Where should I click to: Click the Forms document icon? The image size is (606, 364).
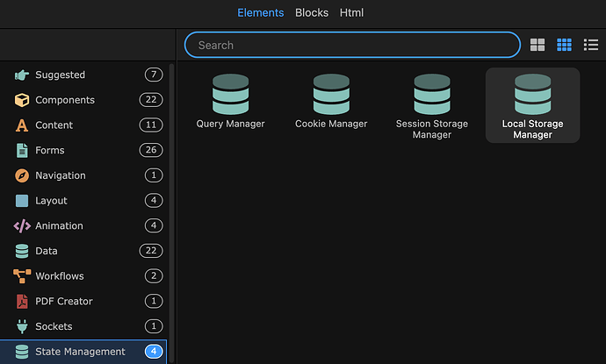point(22,150)
